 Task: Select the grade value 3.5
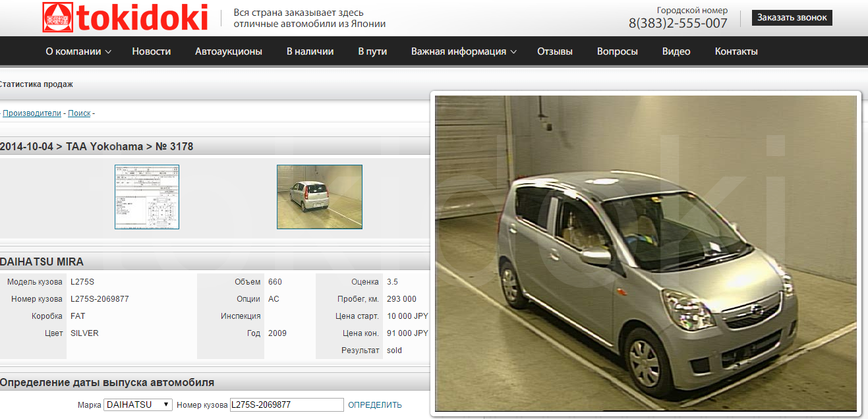click(x=392, y=282)
